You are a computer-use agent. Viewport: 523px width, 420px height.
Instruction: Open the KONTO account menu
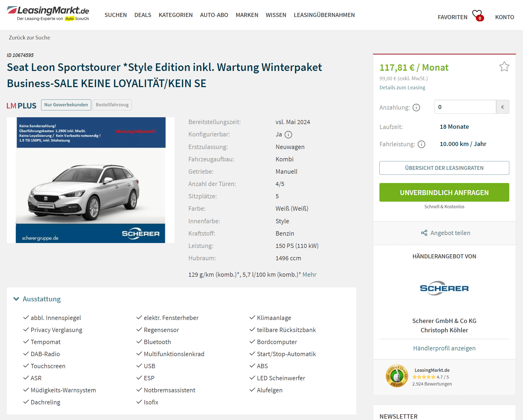[x=505, y=17]
